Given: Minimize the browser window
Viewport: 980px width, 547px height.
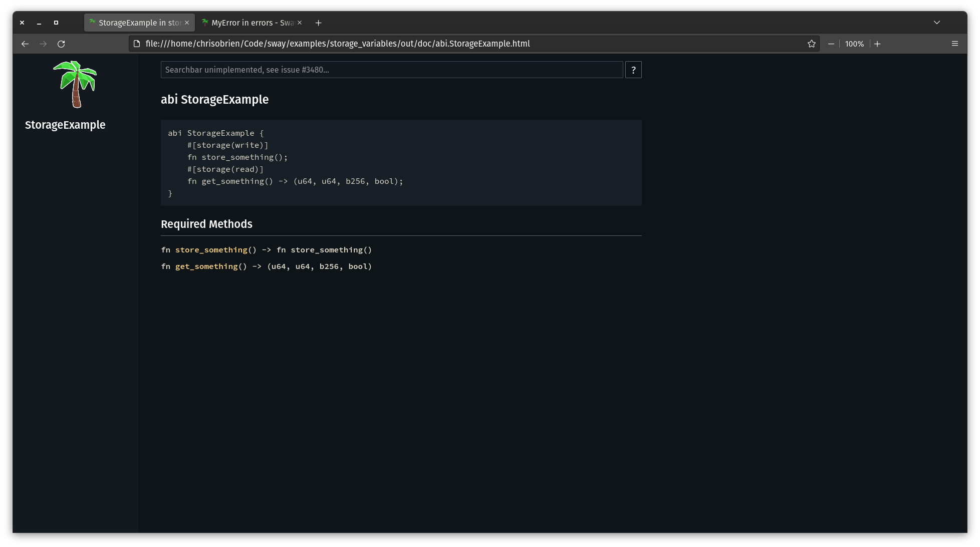Looking at the screenshot, I should pos(39,23).
